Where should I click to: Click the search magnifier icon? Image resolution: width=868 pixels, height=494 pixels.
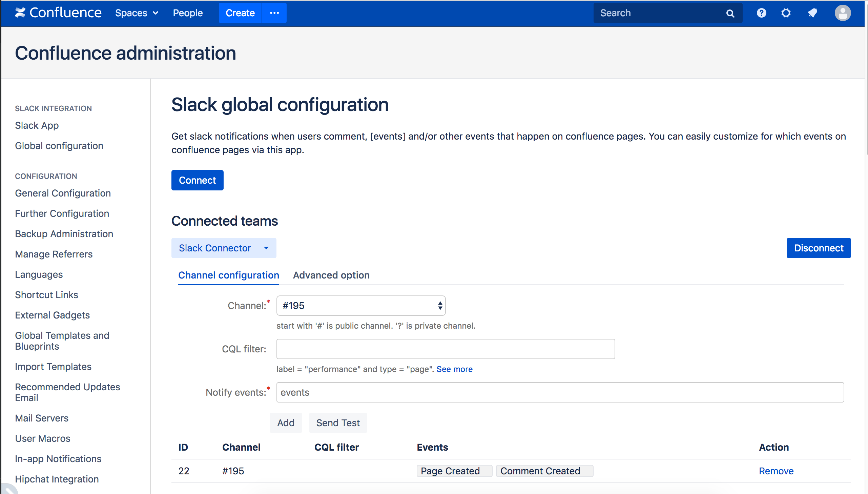[730, 13]
